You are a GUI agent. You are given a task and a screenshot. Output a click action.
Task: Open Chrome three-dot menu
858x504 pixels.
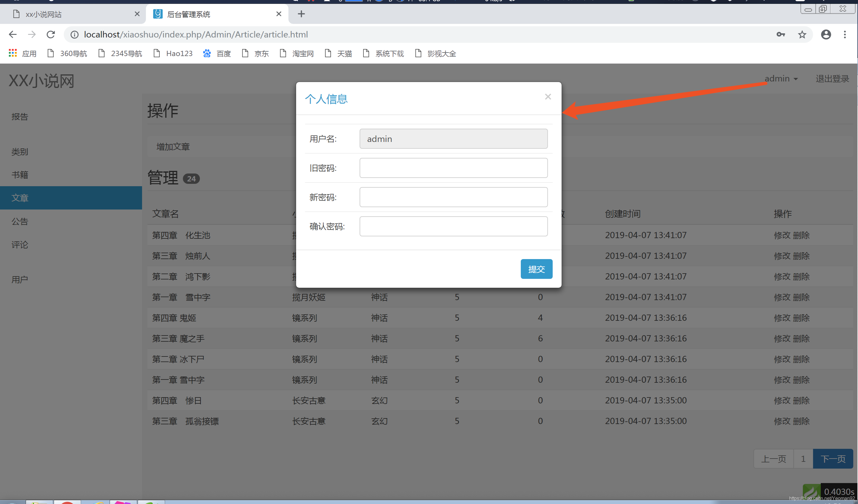tap(845, 34)
